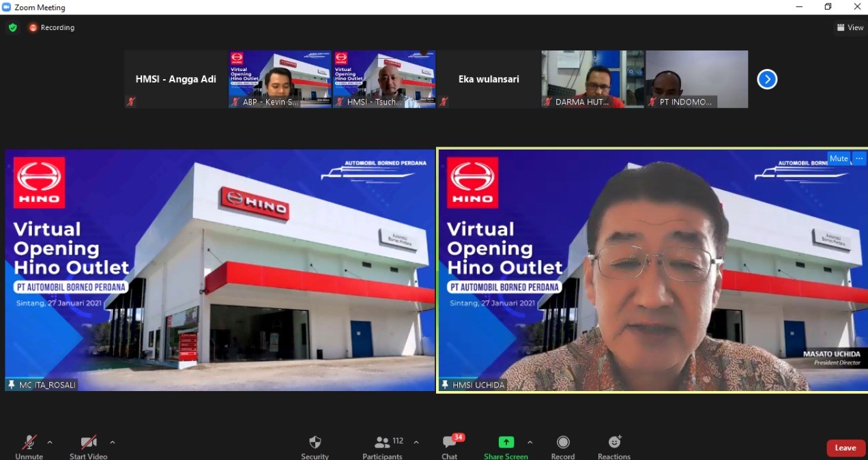This screenshot has width=868, height=460.
Task: Select the DARMA HUT participant thumbnail
Action: tap(592, 79)
